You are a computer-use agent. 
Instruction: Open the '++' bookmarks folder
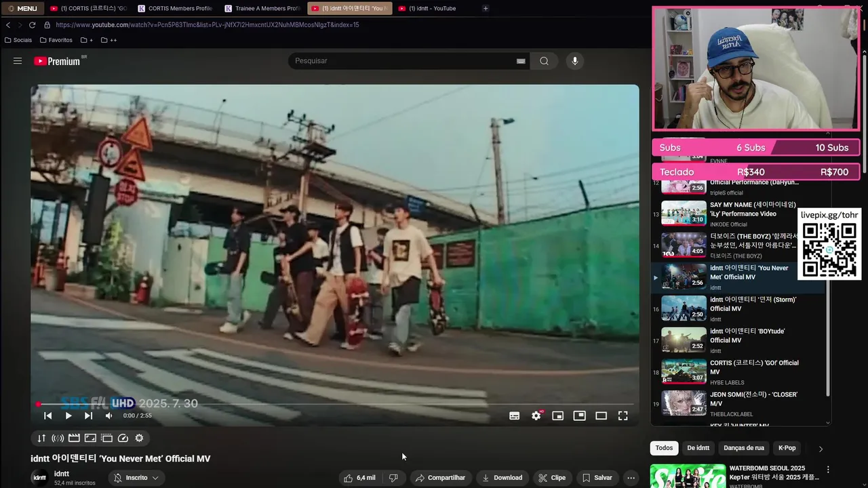[x=108, y=40]
